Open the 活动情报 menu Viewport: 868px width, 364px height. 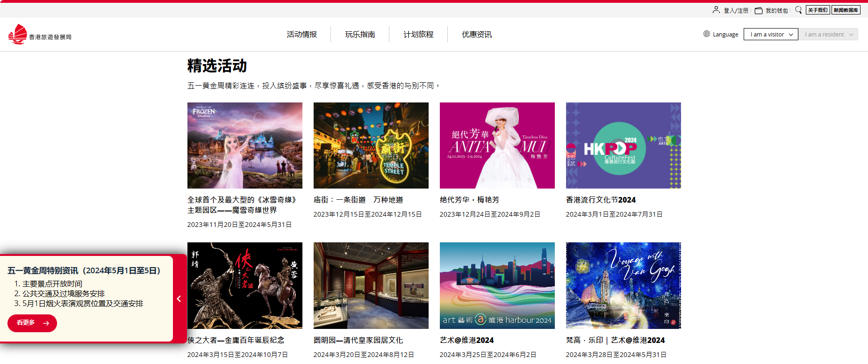coord(301,34)
